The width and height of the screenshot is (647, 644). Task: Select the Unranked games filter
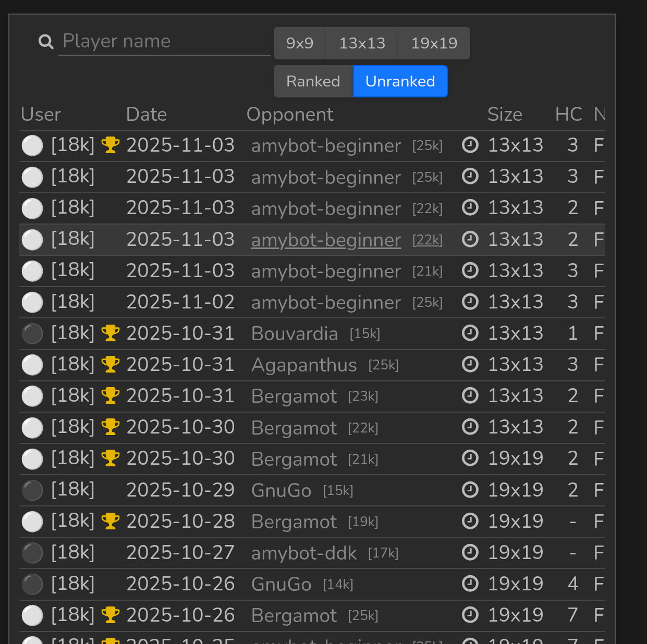coord(400,81)
